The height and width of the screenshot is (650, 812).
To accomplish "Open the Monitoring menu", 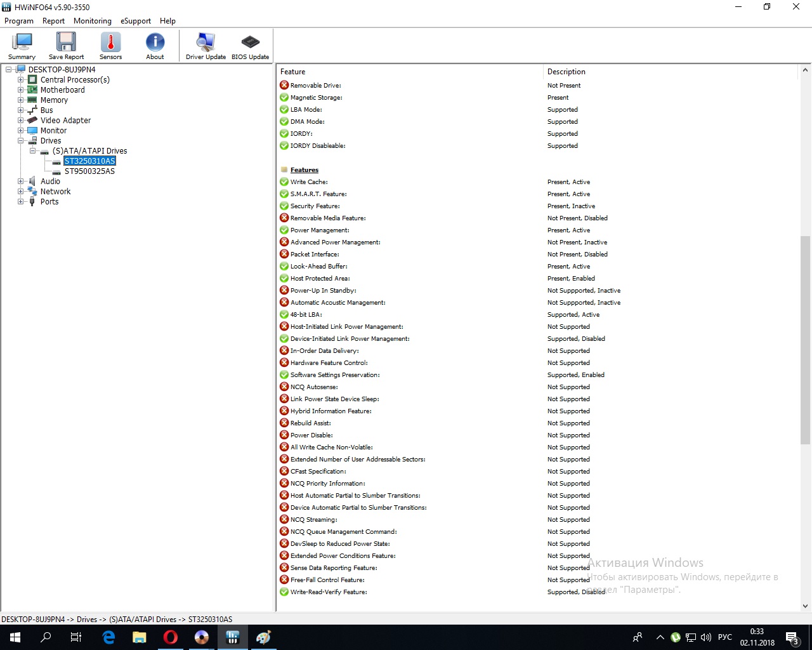I will (92, 21).
